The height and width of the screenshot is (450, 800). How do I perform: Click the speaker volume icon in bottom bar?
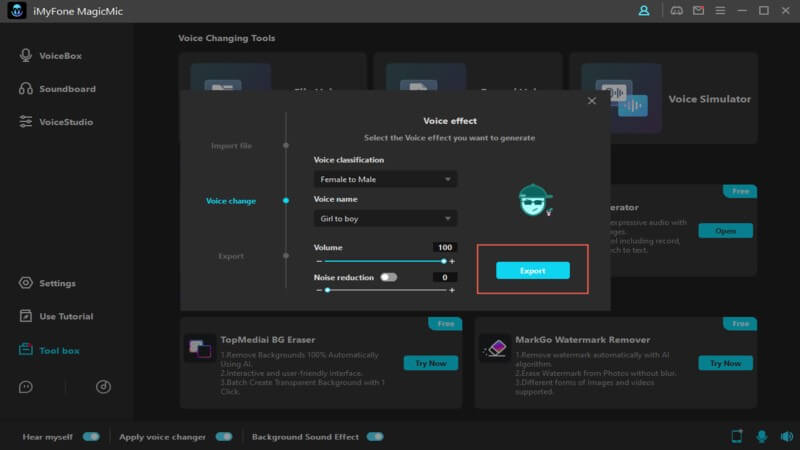coord(786,437)
